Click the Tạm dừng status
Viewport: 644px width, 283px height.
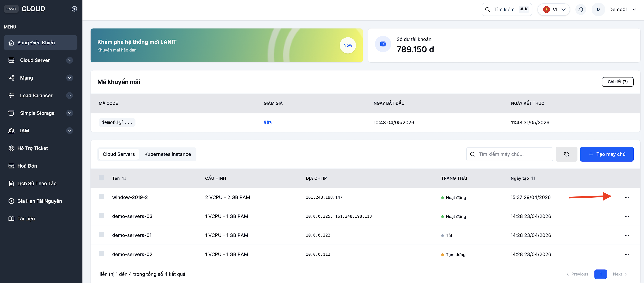coord(453,254)
